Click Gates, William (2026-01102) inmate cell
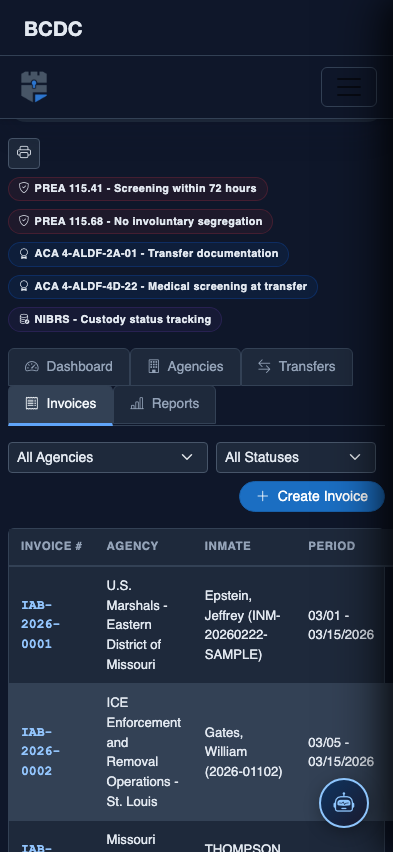 click(x=245, y=752)
